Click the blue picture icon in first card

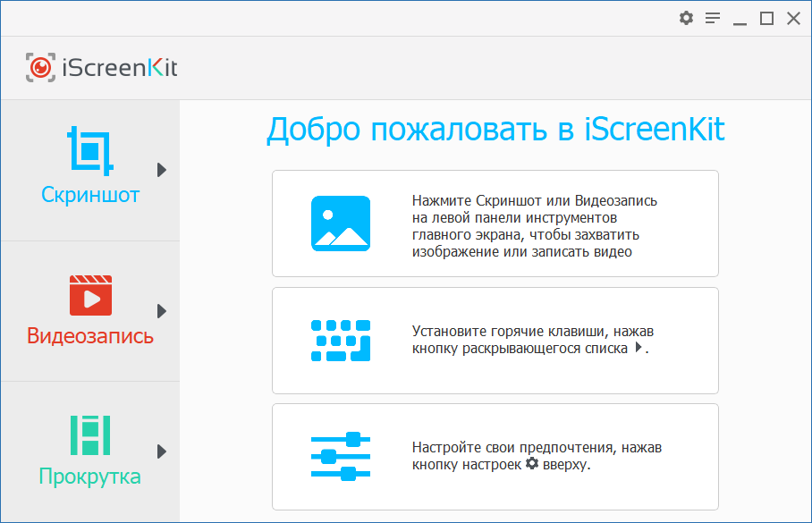(341, 224)
